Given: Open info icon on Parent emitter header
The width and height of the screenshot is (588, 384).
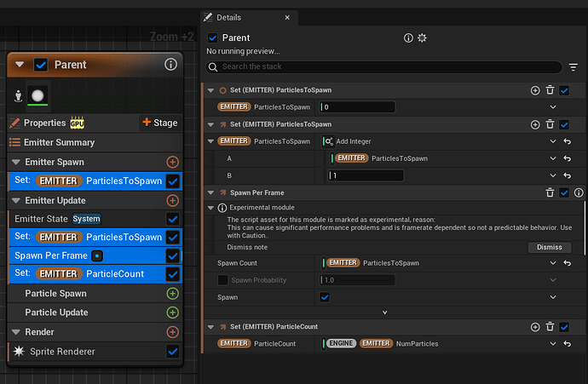Looking at the screenshot, I should coord(170,65).
